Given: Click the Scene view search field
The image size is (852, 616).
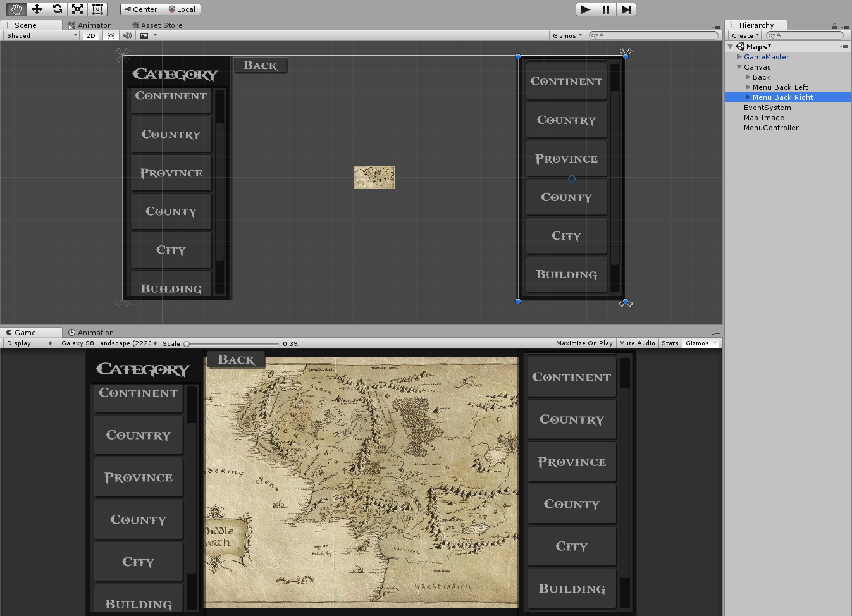Looking at the screenshot, I should pos(653,35).
